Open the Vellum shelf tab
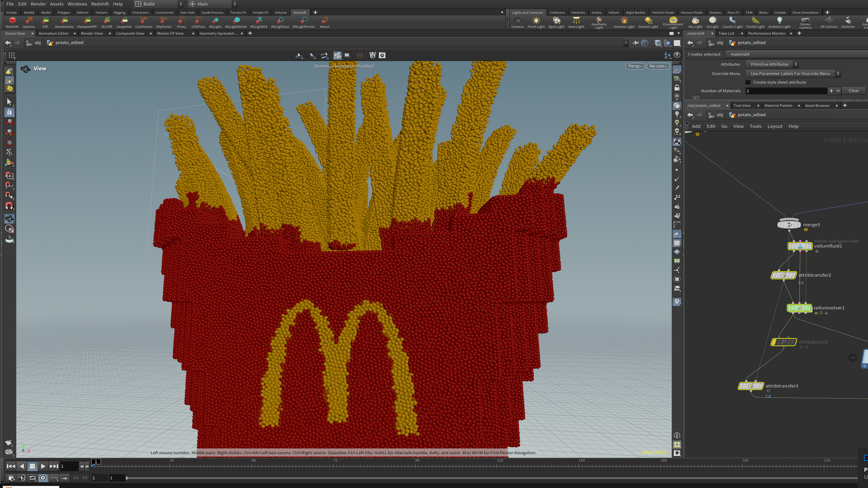Viewport: 868px width, 488px height. [613, 13]
